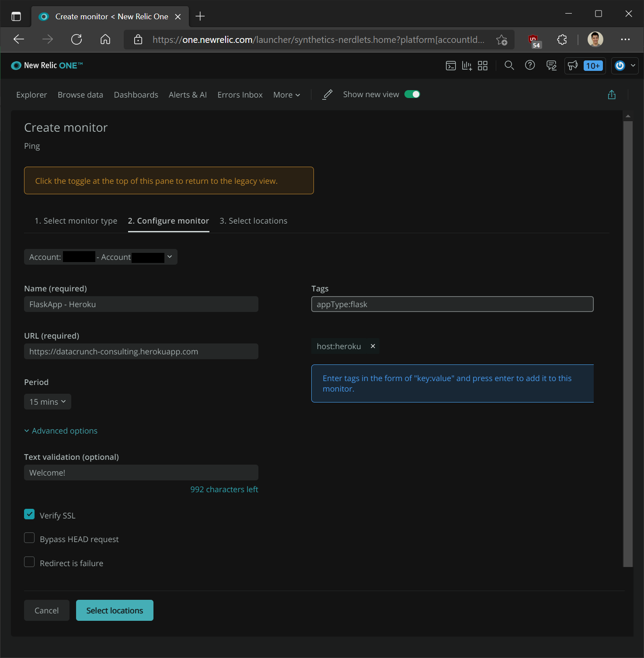Open the Account selector dropdown

(101, 257)
